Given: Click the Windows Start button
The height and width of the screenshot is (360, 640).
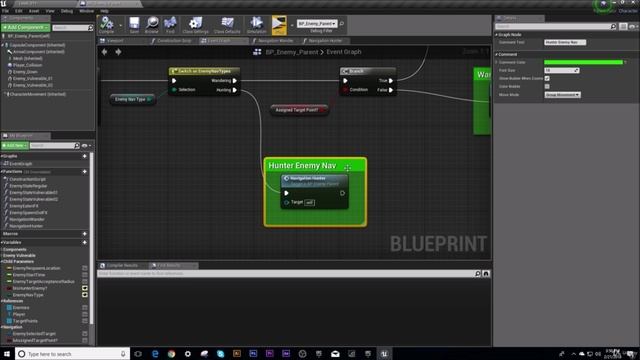Looking at the screenshot, I should point(7,354).
